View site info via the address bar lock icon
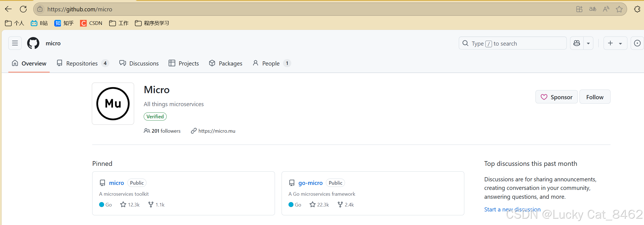 40,9
